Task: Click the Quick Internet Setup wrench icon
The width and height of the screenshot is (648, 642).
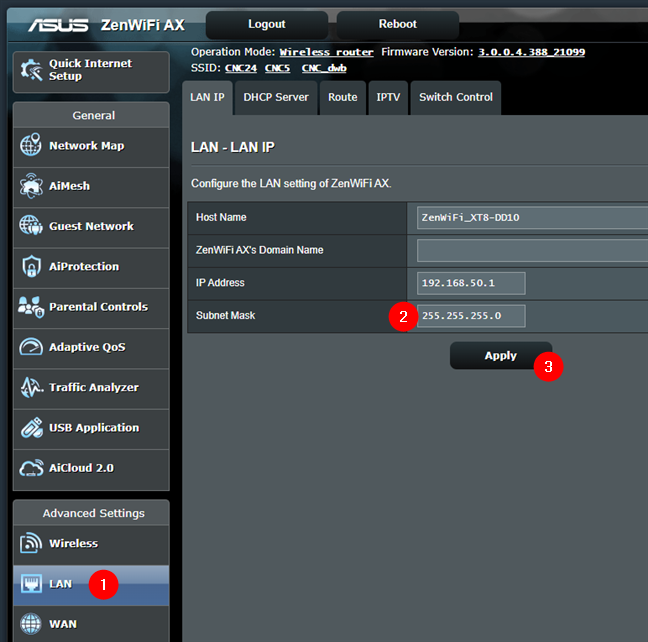Action: click(x=31, y=70)
